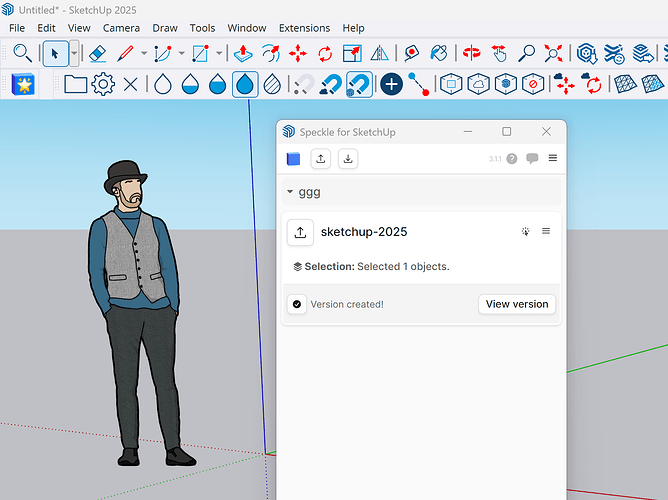Select the Pan hand tool
The height and width of the screenshot is (500, 668).
[499, 54]
